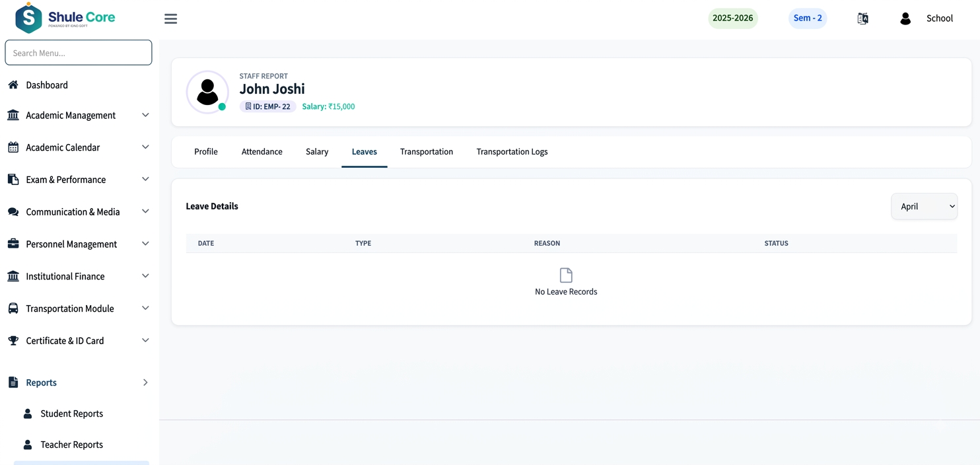This screenshot has height=465, width=980.
Task: Switch to the Profile tab
Action: point(206,152)
